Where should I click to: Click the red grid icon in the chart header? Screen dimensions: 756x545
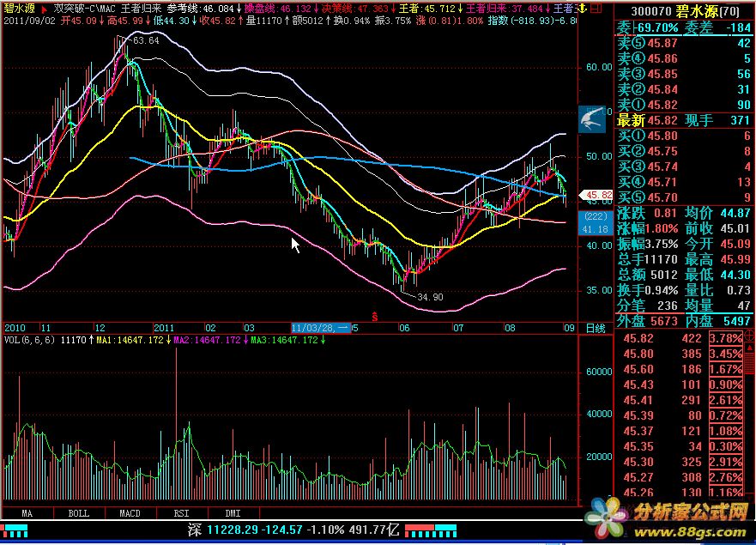[596, 9]
